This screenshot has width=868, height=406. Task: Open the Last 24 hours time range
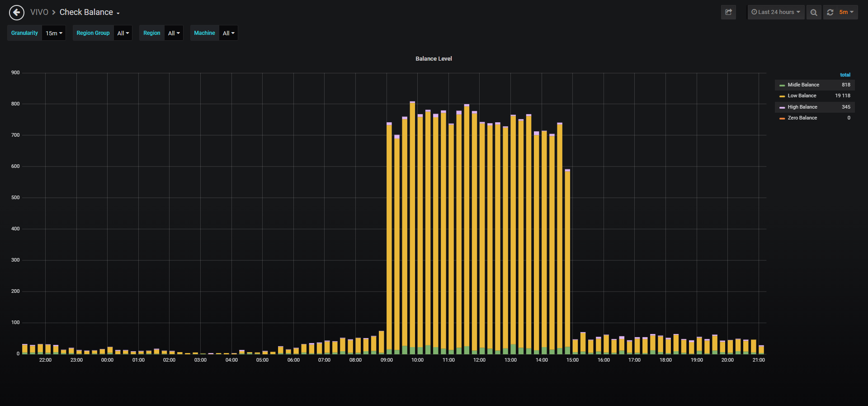776,12
